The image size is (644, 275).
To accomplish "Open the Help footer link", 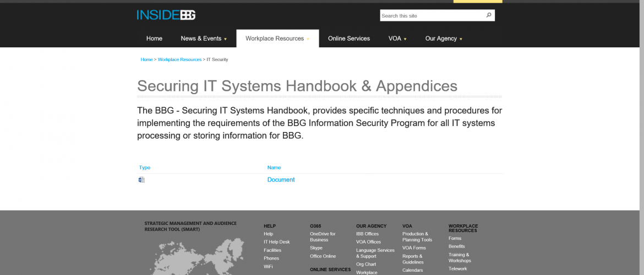I will click(x=268, y=234).
